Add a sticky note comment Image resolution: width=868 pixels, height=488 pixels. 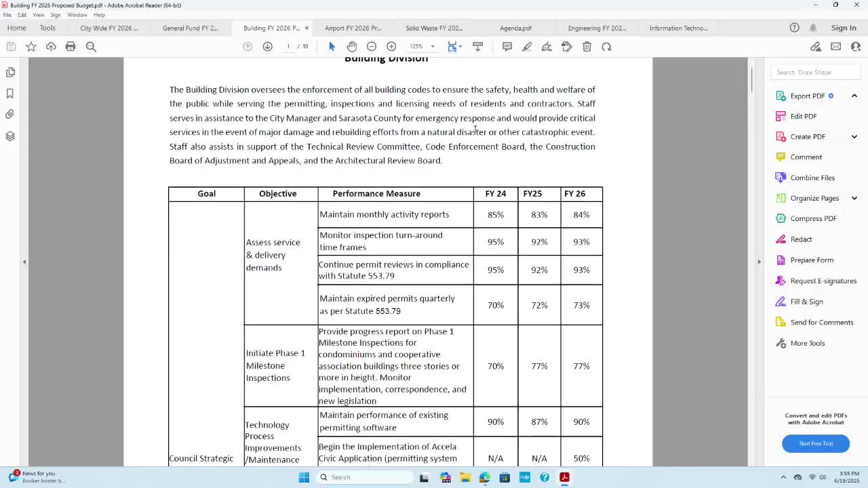[507, 46]
